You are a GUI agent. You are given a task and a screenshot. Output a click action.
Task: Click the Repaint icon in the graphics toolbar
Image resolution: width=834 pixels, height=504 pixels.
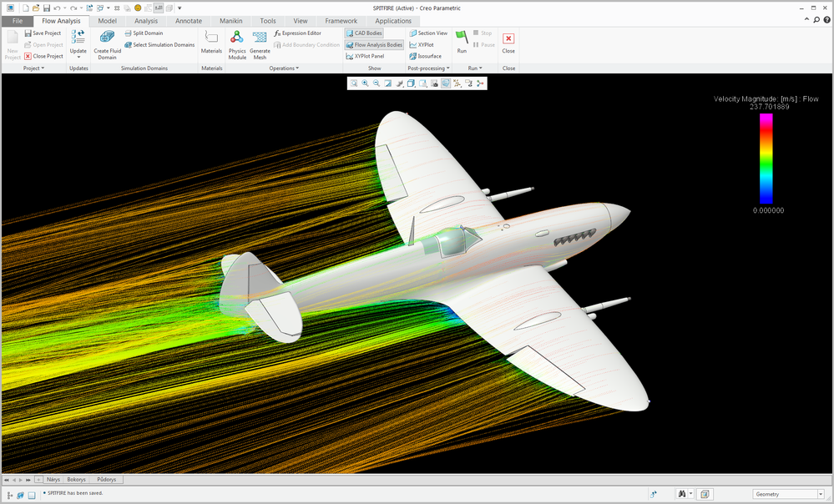(387, 83)
